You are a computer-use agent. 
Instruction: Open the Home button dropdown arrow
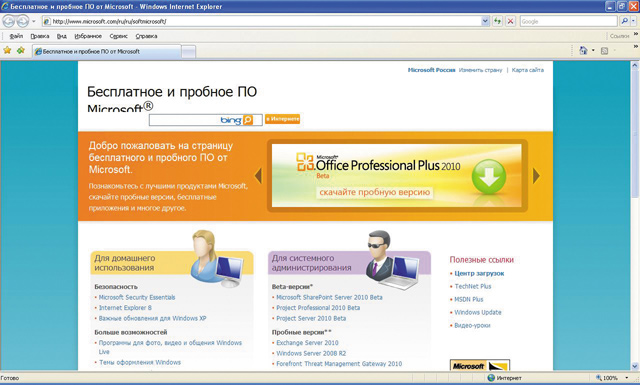tap(593, 51)
